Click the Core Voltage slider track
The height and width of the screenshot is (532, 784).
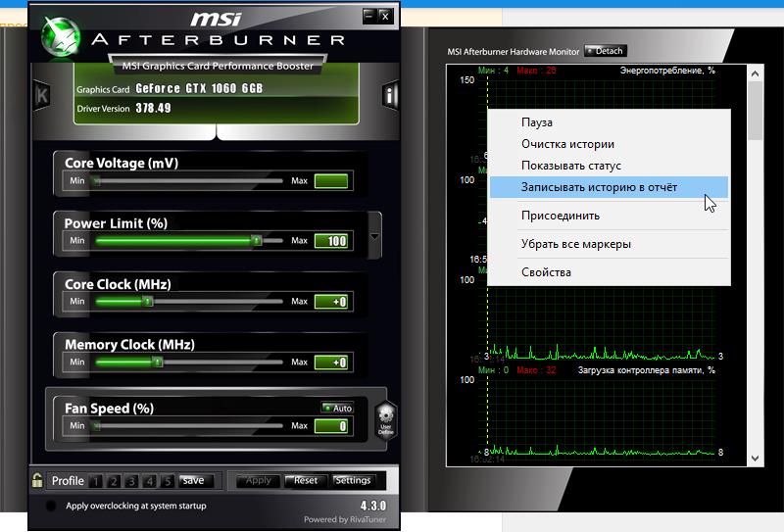[x=189, y=180]
